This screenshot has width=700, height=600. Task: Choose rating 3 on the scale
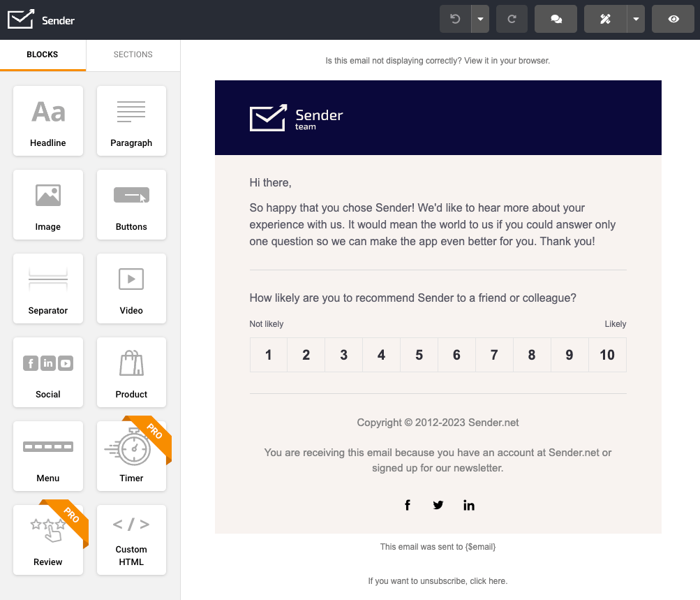coord(344,355)
